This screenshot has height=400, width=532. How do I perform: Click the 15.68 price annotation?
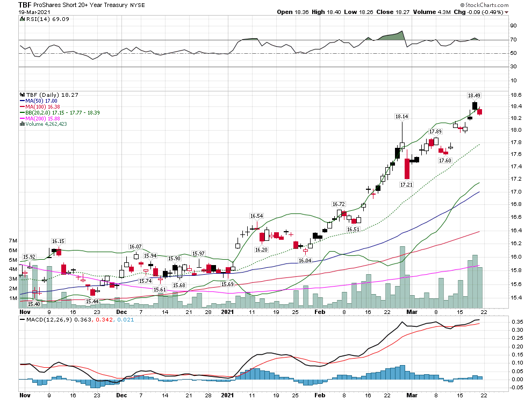[179, 285]
